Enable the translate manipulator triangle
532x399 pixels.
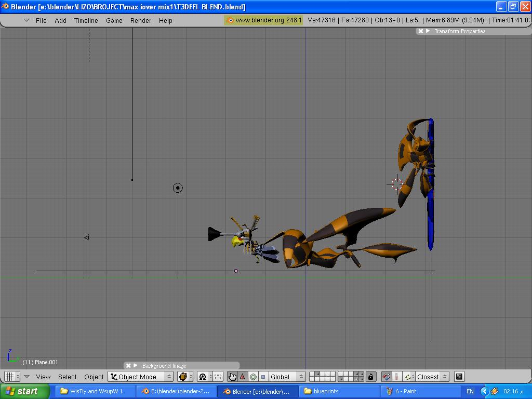pyautogui.click(x=243, y=377)
